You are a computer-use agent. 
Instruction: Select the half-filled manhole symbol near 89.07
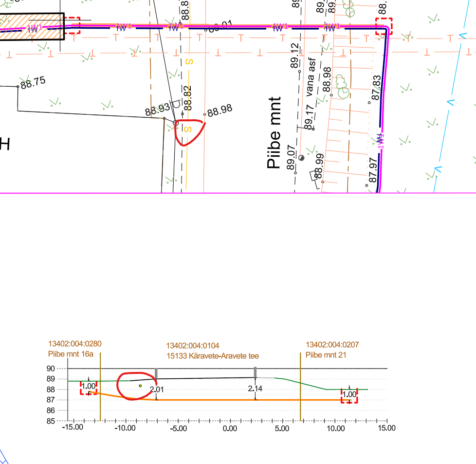pos(301,157)
